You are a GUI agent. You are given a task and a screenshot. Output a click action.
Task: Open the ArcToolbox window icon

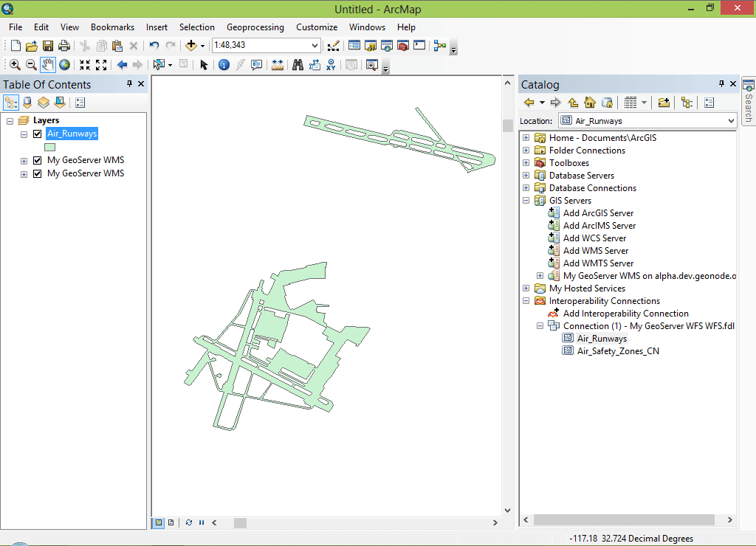pyautogui.click(x=403, y=46)
